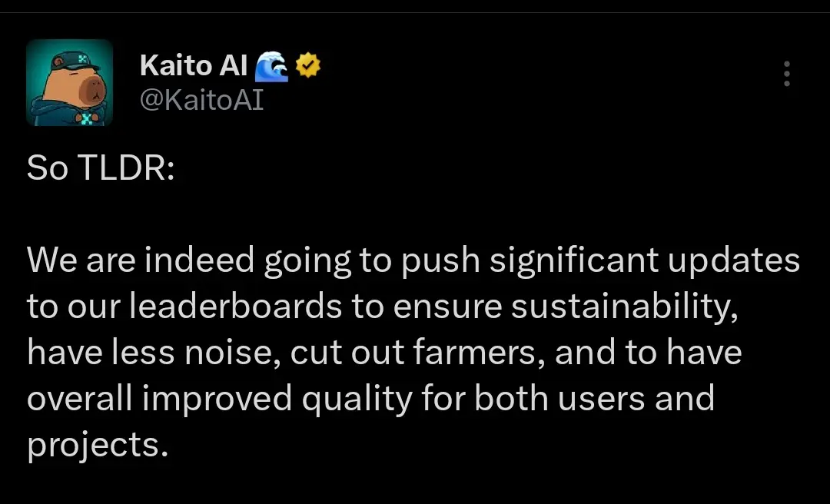The width and height of the screenshot is (830, 504).
Task: Click the word 'sustainability,' in the tweet
Action: [x=624, y=308]
